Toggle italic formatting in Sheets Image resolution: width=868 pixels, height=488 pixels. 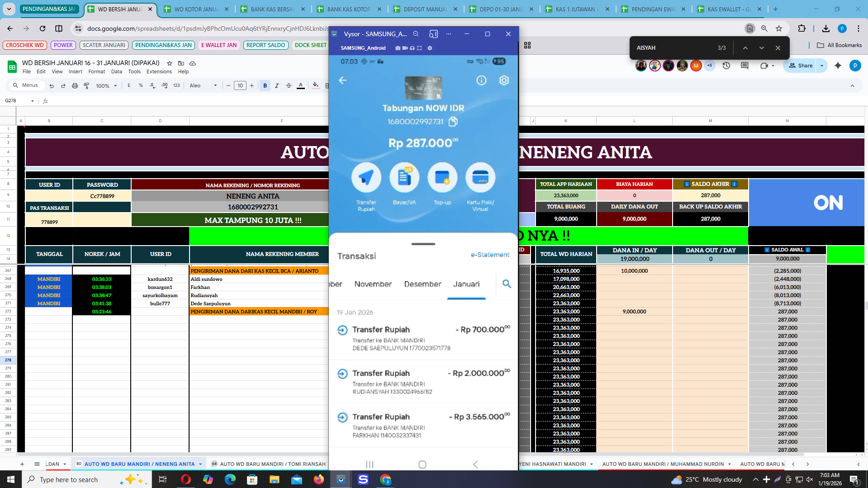[x=277, y=85]
